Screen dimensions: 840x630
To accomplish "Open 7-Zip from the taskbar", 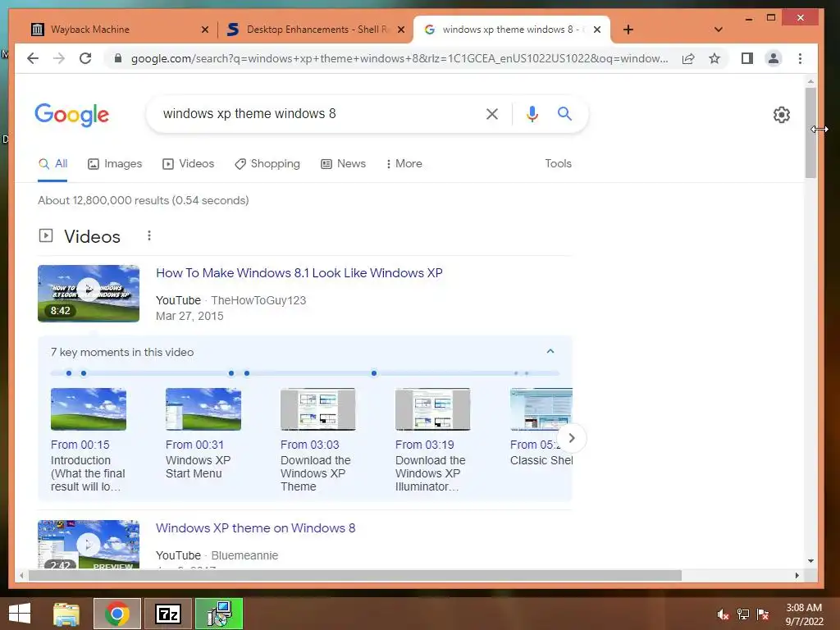I will pos(168,614).
